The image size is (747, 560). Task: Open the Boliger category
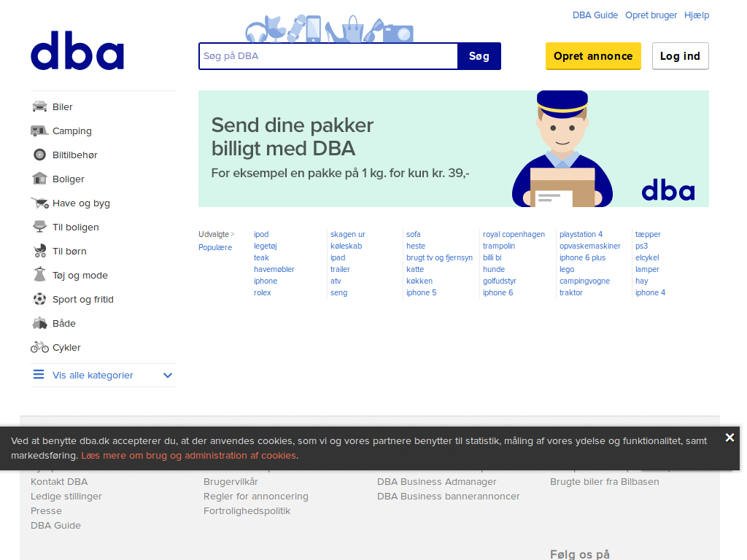[68, 179]
